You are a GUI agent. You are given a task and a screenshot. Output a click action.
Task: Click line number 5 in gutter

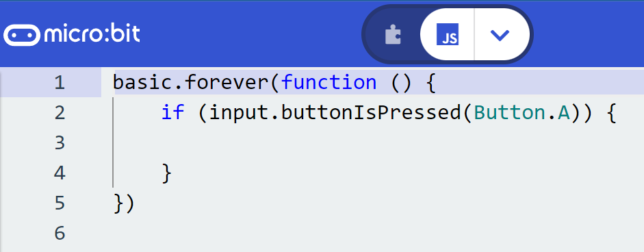coord(60,203)
